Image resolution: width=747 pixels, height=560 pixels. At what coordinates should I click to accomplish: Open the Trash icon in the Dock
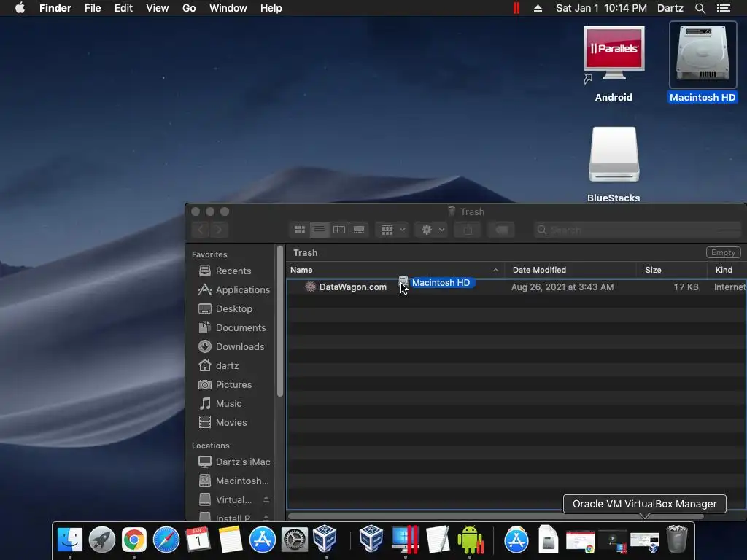676,539
